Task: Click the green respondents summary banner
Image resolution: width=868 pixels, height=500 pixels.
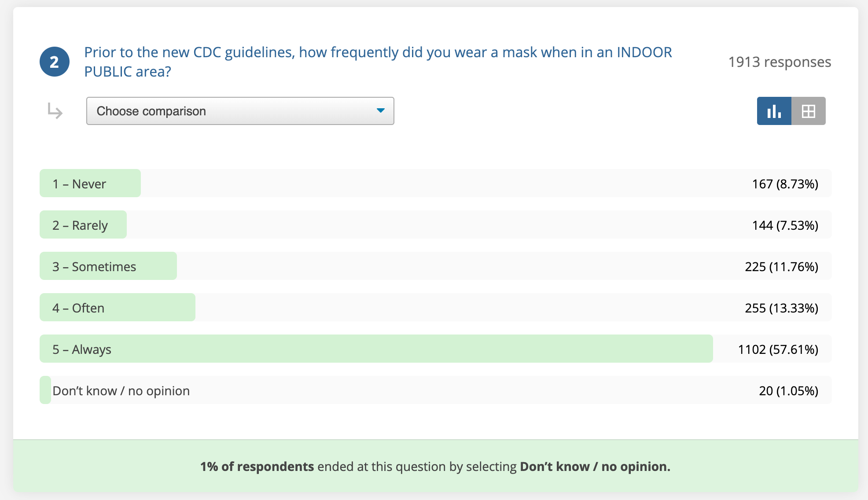Action: (x=436, y=466)
